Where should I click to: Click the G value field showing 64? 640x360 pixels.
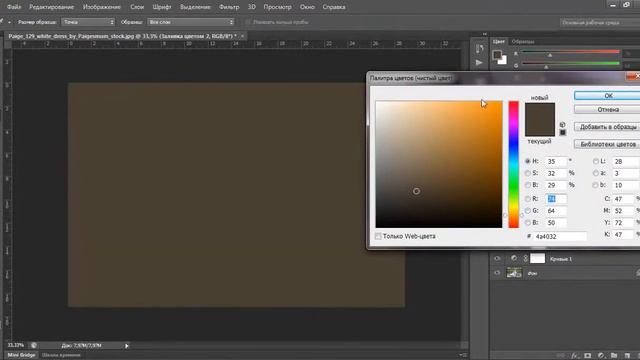(556, 211)
